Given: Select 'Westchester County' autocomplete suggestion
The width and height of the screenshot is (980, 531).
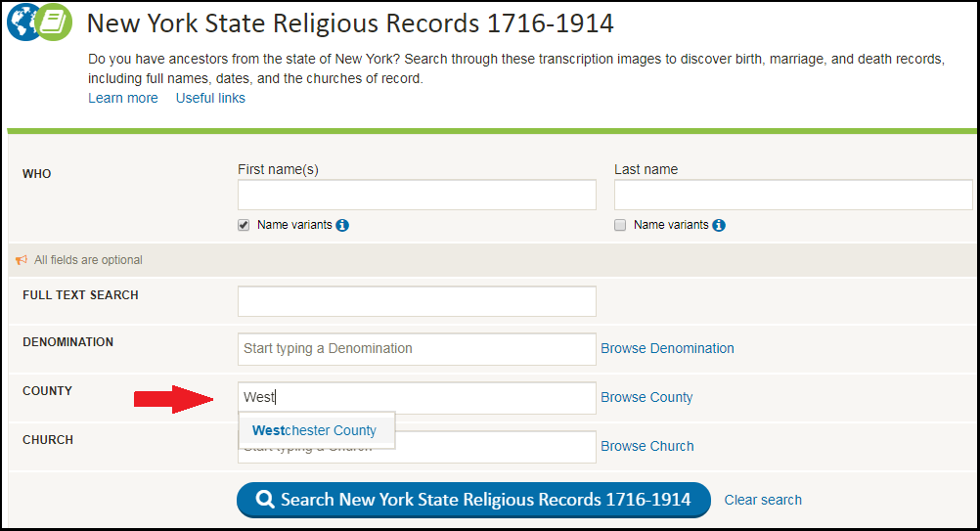Looking at the screenshot, I should click(x=315, y=430).
